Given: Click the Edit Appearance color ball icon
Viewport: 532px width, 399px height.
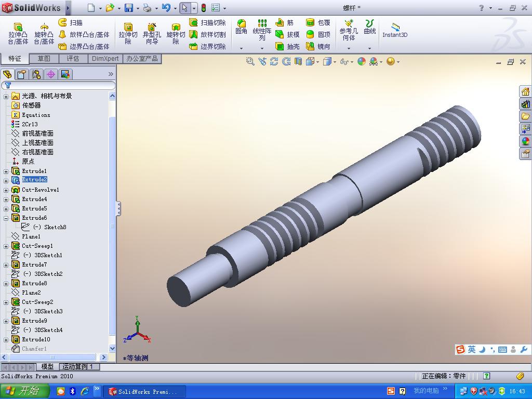Looking at the screenshot, I should coord(362,61).
